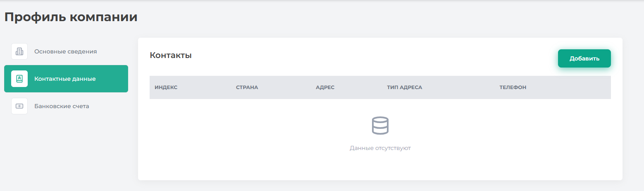Screen dimensions: 644x191
Task: Click the building icon beside Основные сведения
Action: 19,51
